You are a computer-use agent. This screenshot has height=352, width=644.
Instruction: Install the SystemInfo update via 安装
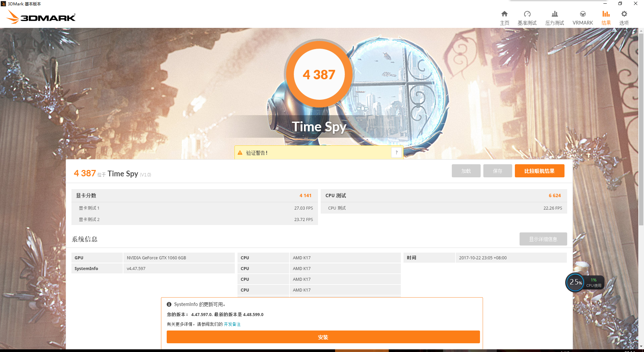tap(323, 337)
